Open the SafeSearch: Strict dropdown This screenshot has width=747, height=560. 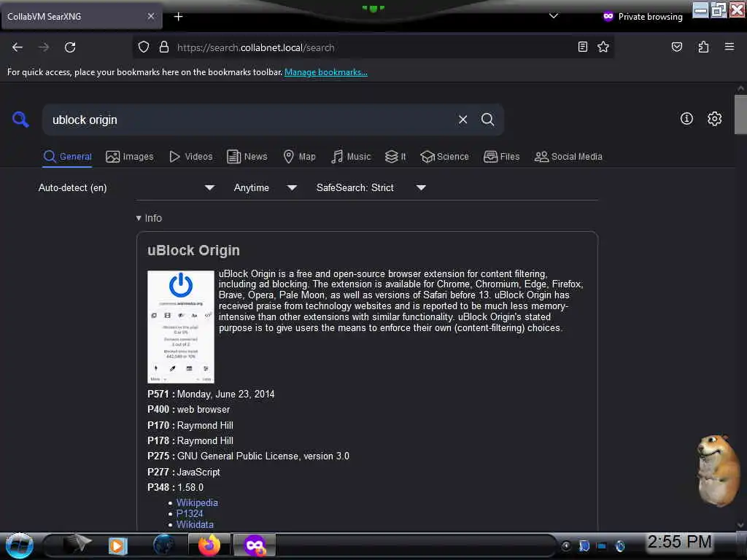point(371,187)
